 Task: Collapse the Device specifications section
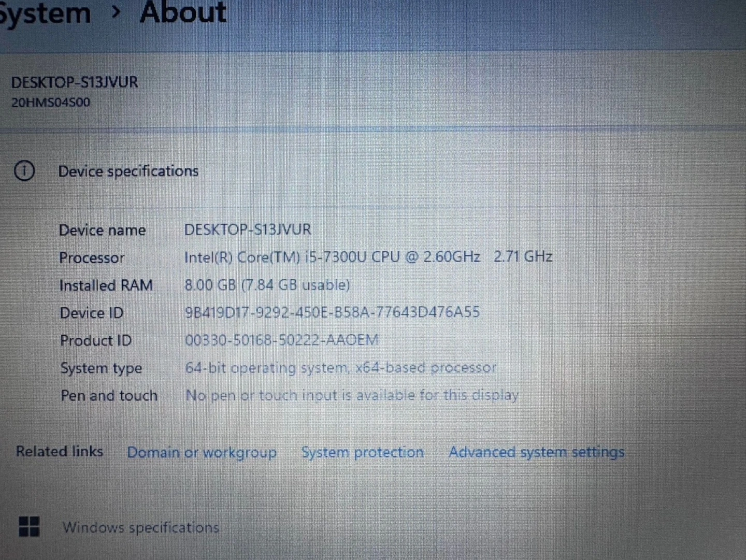(x=128, y=171)
